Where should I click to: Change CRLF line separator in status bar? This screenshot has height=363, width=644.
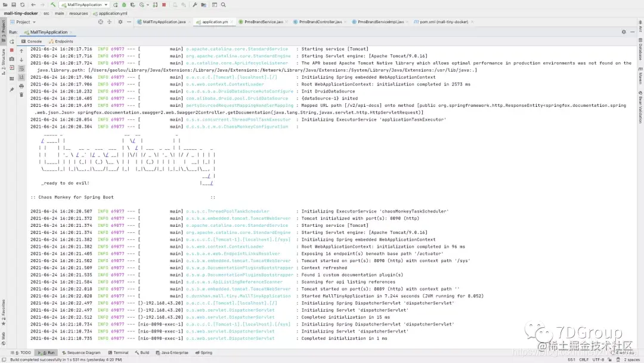[x=584, y=359]
